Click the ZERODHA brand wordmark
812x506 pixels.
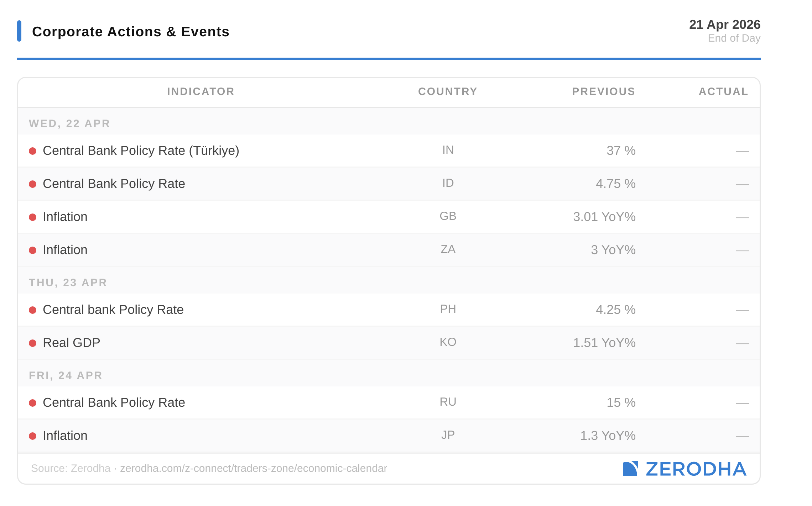pyautogui.click(x=696, y=469)
